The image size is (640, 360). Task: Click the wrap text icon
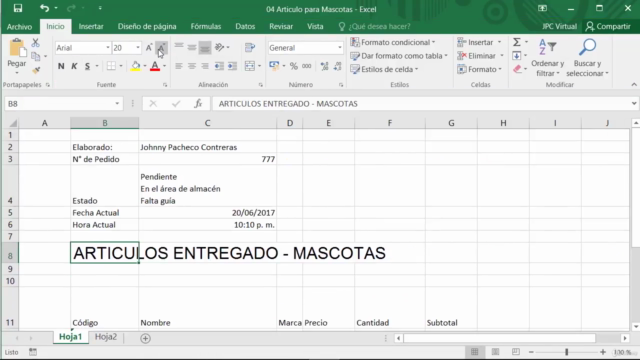250,48
